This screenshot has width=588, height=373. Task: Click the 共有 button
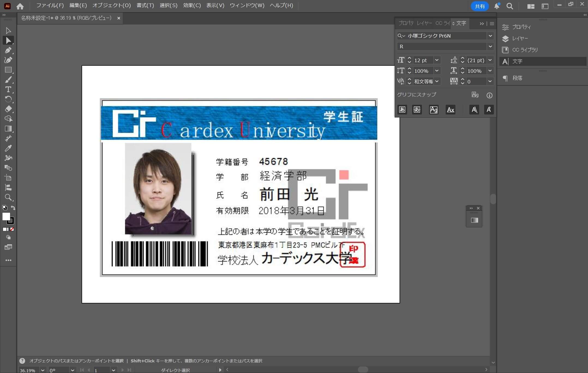pos(479,6)
